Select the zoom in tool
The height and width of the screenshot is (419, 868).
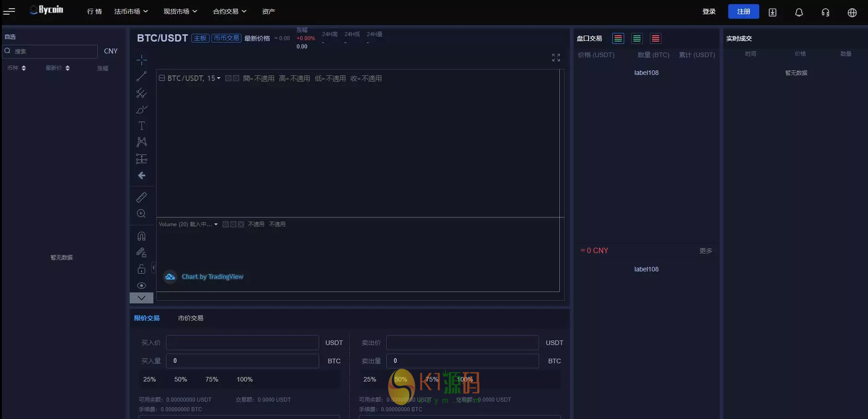(x=142, y=213)
